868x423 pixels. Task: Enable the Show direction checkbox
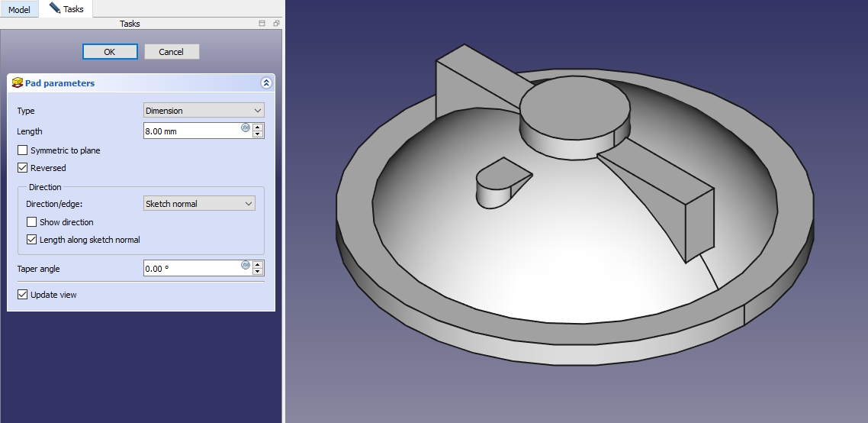(x=32, y=222)
